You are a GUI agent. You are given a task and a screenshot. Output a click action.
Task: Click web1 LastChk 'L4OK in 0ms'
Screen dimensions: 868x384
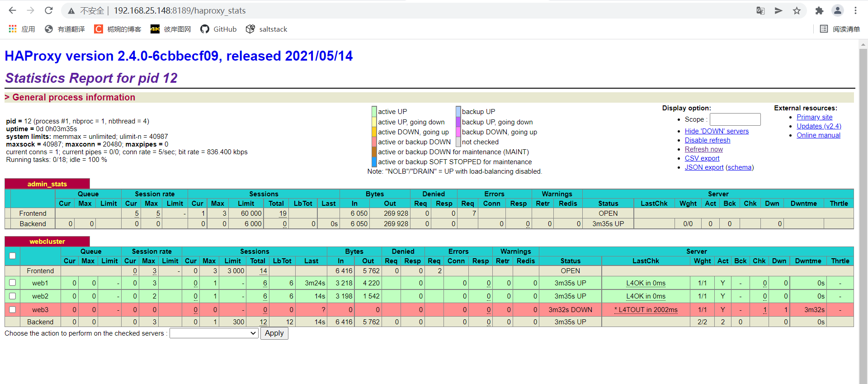tap(646, 283)
